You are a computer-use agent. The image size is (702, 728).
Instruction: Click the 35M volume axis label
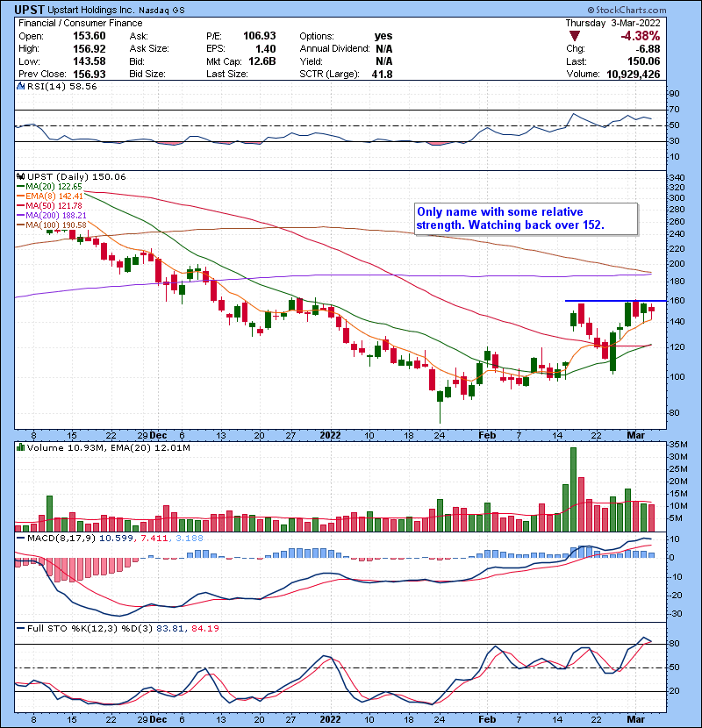(677, 445)
